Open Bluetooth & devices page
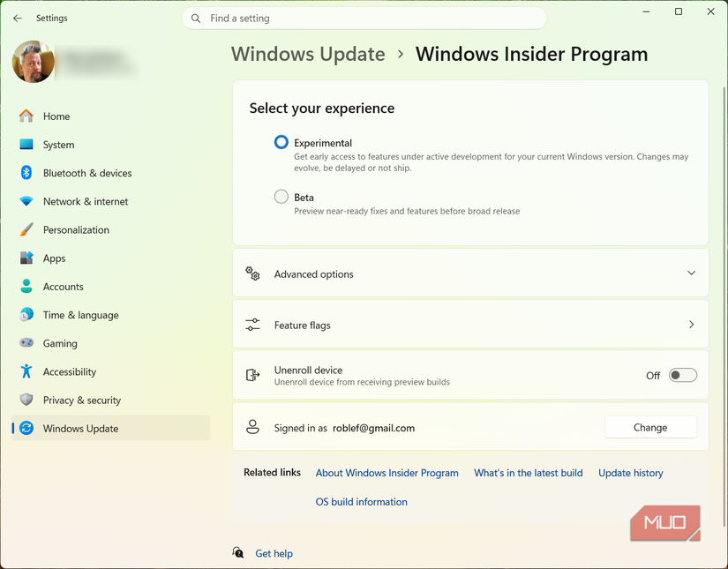Image resolution: width=728 pixels, height=569 pixels. click(111, 173)
